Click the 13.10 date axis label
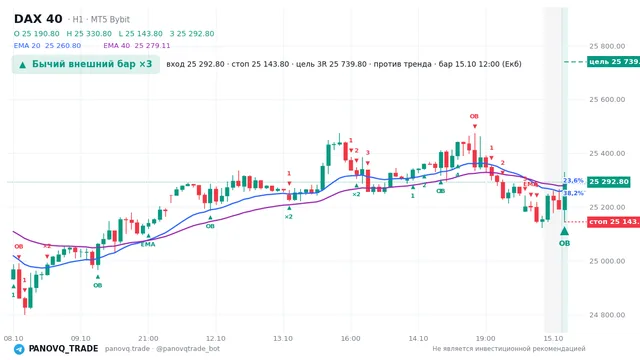The image size is (640, 360). (283, 338)
